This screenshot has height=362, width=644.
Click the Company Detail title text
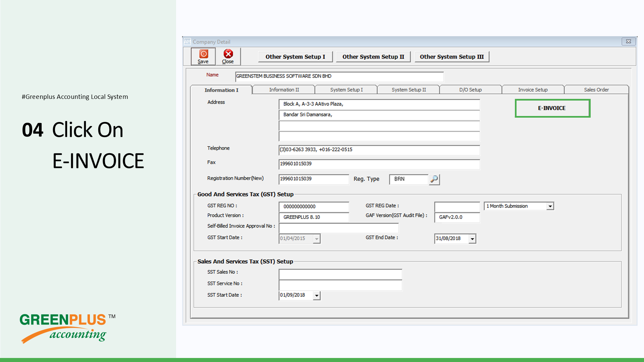tap(211, 42)
